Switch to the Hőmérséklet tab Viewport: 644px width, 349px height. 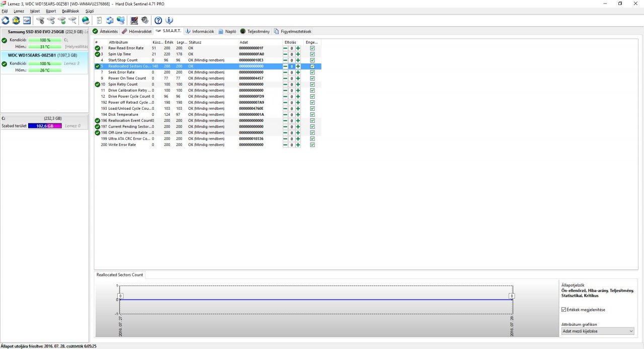(x=136, y=31)
